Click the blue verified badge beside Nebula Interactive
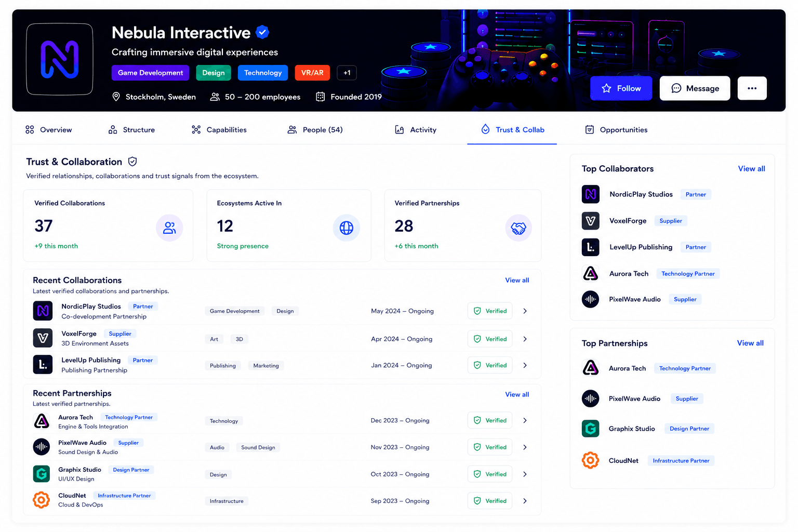 (262, 32)
